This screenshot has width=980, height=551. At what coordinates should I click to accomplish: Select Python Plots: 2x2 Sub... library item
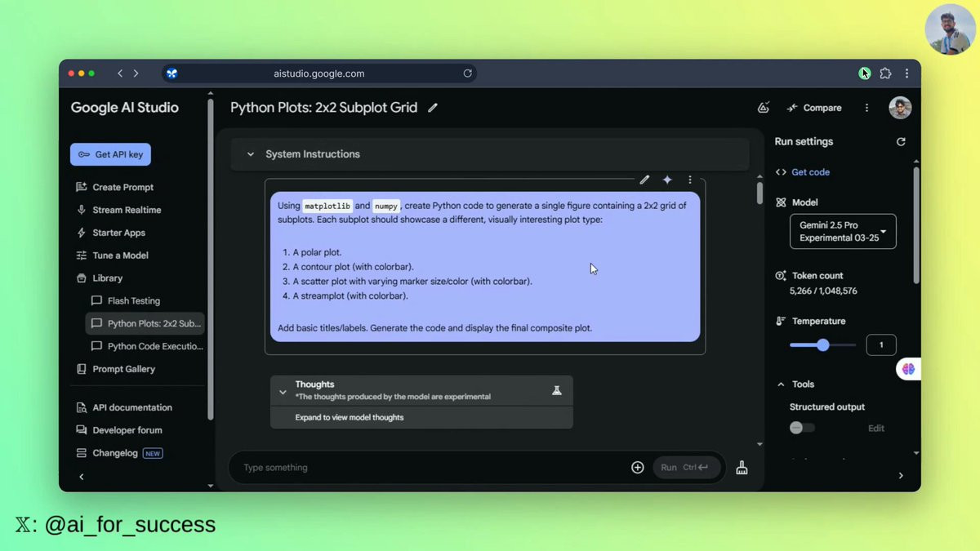coord(145,323)
